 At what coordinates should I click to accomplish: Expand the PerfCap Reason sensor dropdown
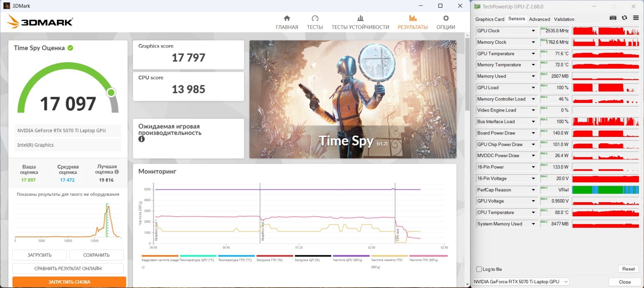pos(534,190)
